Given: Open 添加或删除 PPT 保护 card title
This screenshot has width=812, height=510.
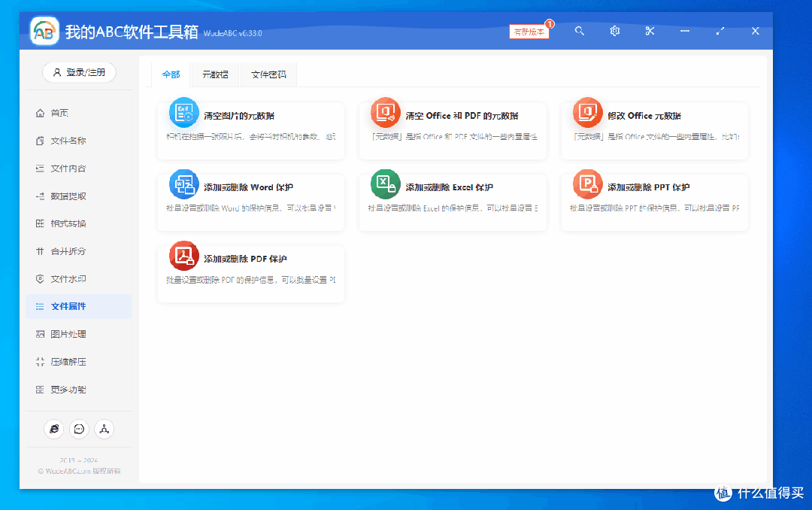Looking at the screenshot, I should pos(649,187).
